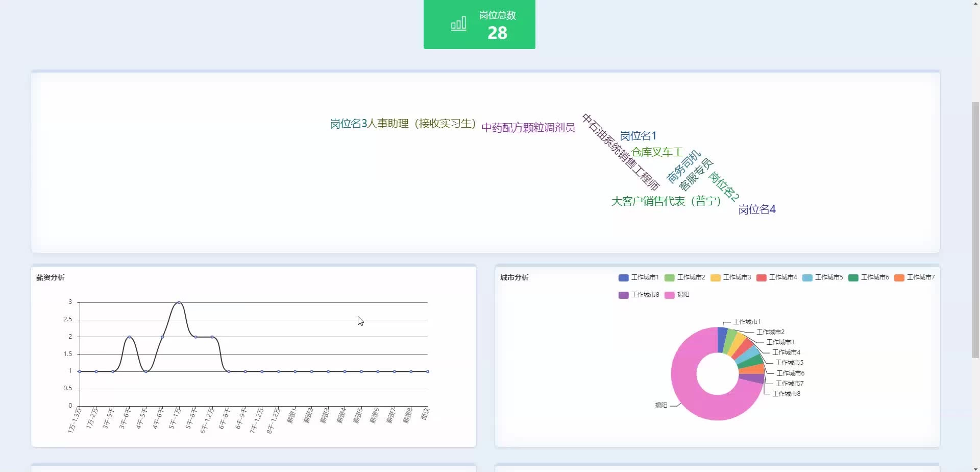The width and height of the screenshot is (980, 472).
Task: Click the 工作城市1 label beside the donut
Action: [747, 322]
